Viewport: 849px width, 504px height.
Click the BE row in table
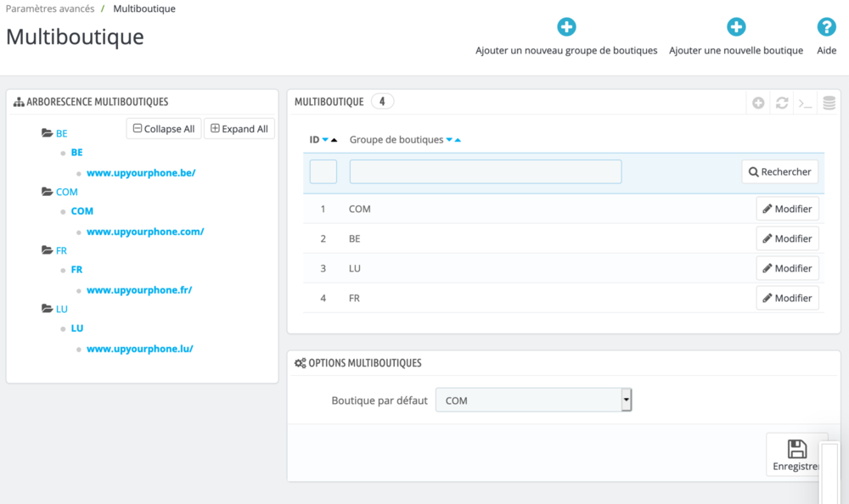pos(564,238)
